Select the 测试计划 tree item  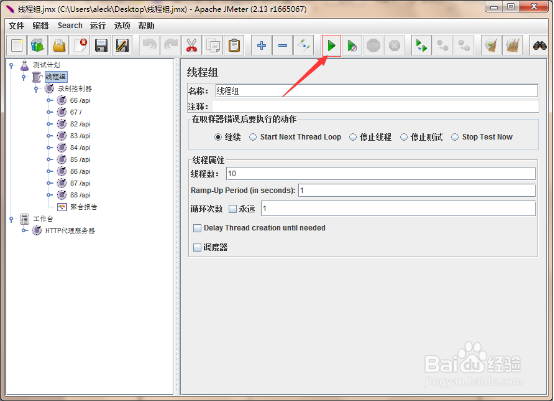click(x=46, y=65)
